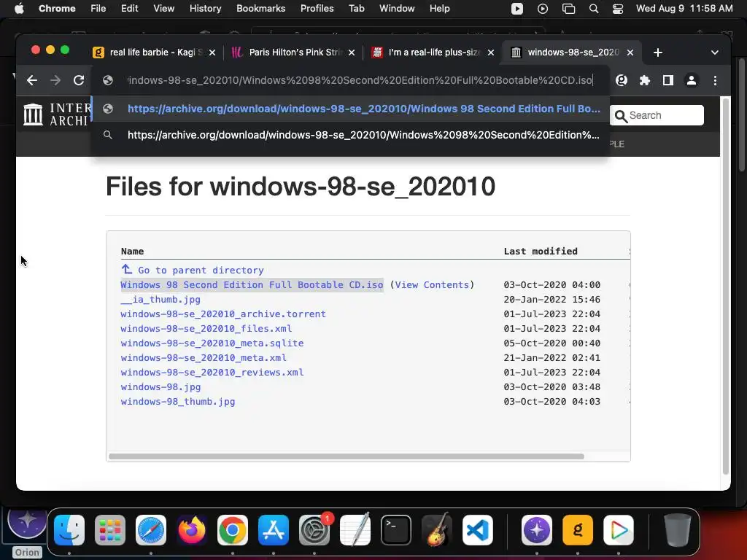Open windows-98_thumb.jpg file link
The width and height of the screenshot is (747, 560).
[178, 402]
